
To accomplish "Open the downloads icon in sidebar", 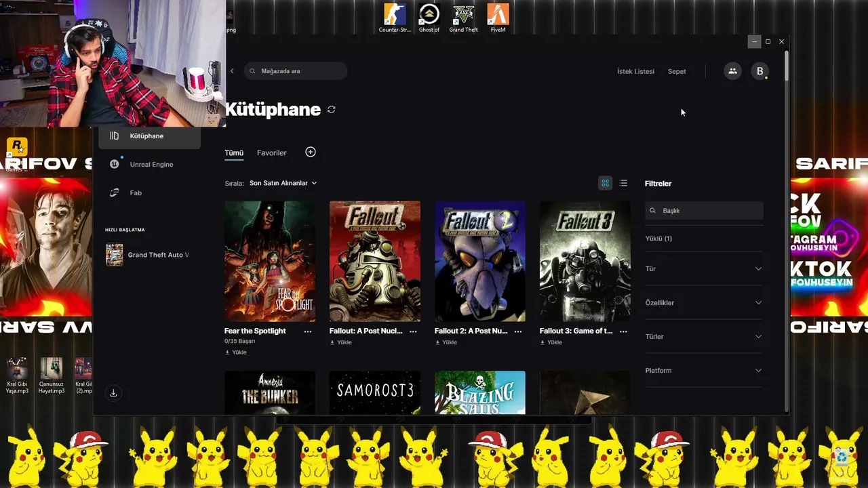I will coord(113,392).
